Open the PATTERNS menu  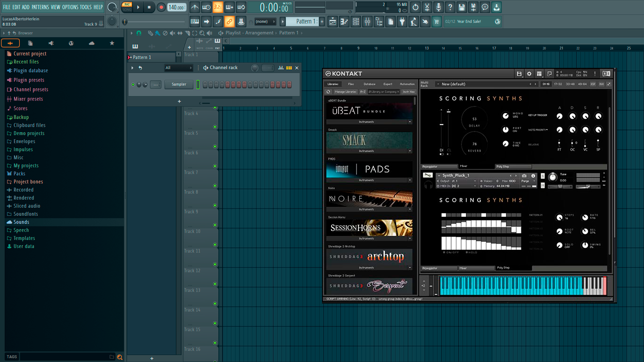point(40,7)
